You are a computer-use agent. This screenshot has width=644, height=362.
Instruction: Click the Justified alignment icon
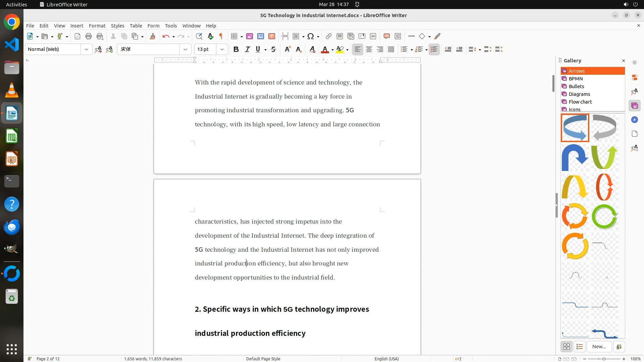(x=391, y=50)
